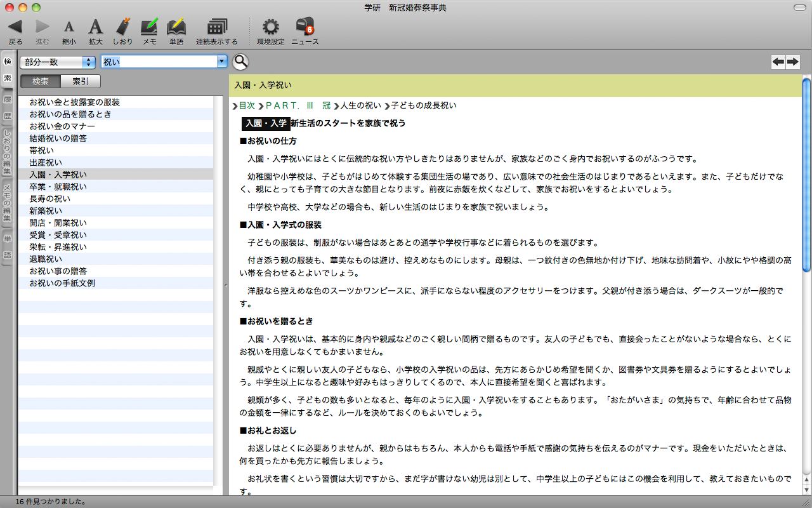This screenshot has height=508, width=812.
Task: Switch to the 検索 segment
Action: point(41,81)
